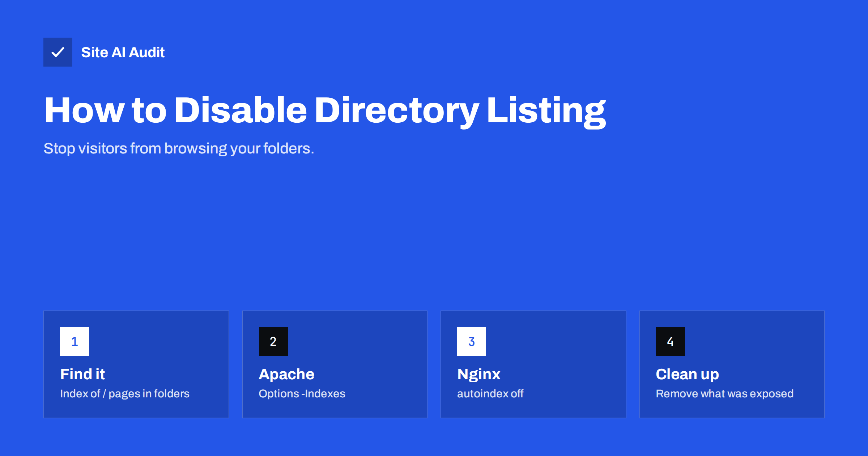Image resolution: width=868 pixels, height=456 pixels.
Task: Click 'Index of / pages in folders' text
Action: (x=125, y=394)
